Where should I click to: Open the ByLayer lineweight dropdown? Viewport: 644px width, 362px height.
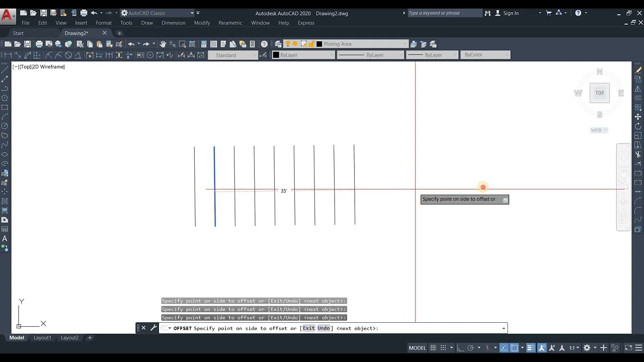(x=432, y=55)
